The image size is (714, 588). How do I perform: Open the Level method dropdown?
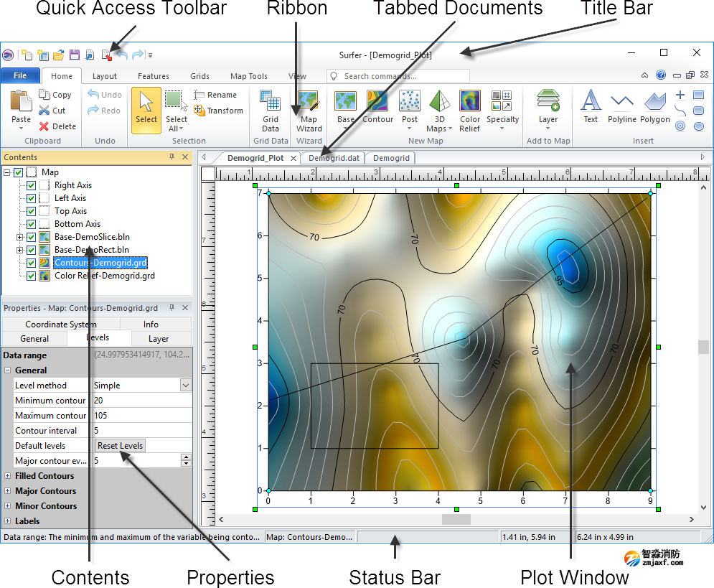click(186, 386)
